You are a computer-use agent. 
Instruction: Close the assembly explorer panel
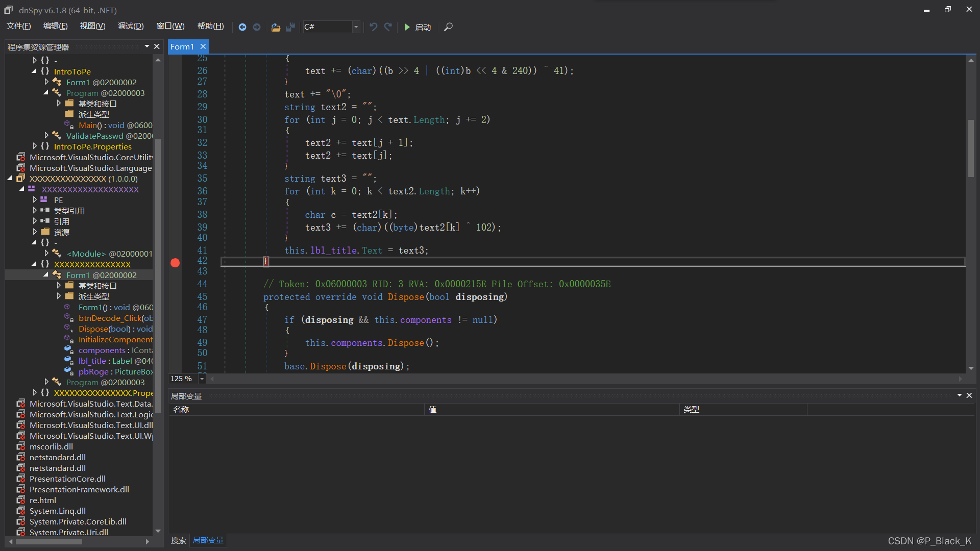tap(157, 46)
